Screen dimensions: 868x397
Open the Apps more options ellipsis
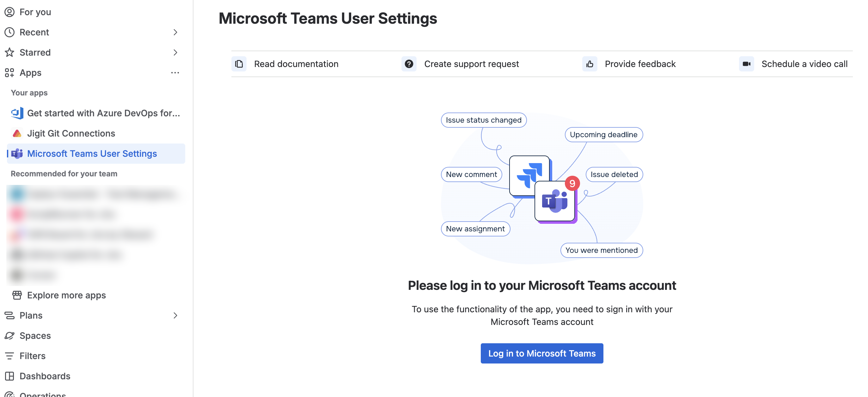click(175, 73)
